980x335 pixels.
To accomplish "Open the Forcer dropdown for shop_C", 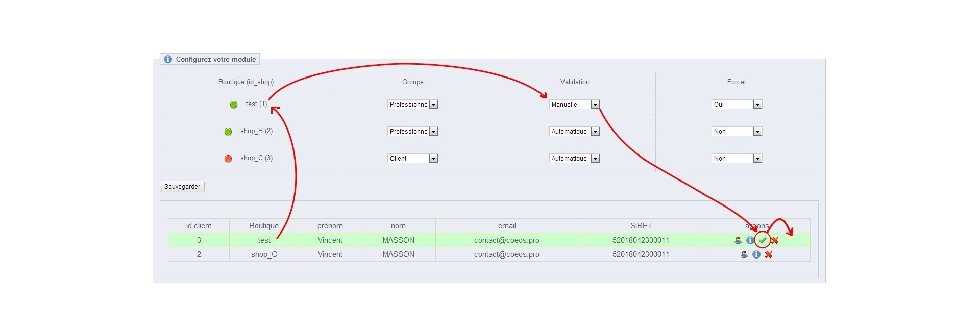I will pyautogui.click(x=736, y=159).
